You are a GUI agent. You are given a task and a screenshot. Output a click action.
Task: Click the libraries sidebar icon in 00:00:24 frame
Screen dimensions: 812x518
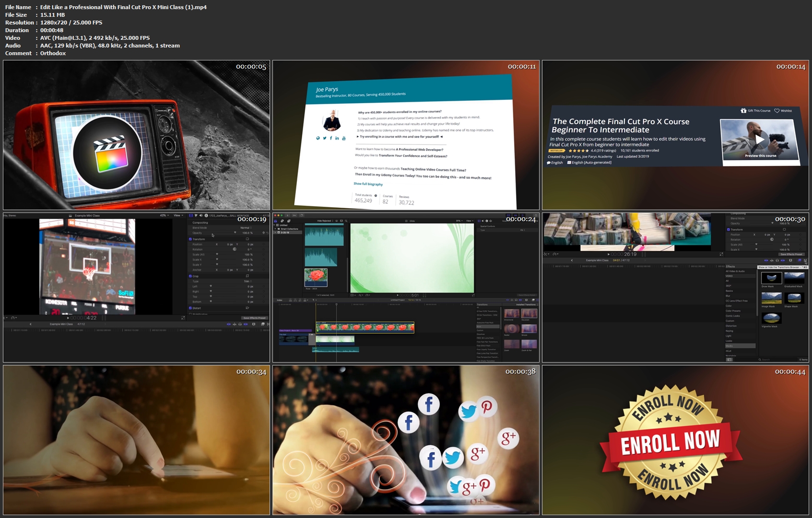click(x=276, y=221)
